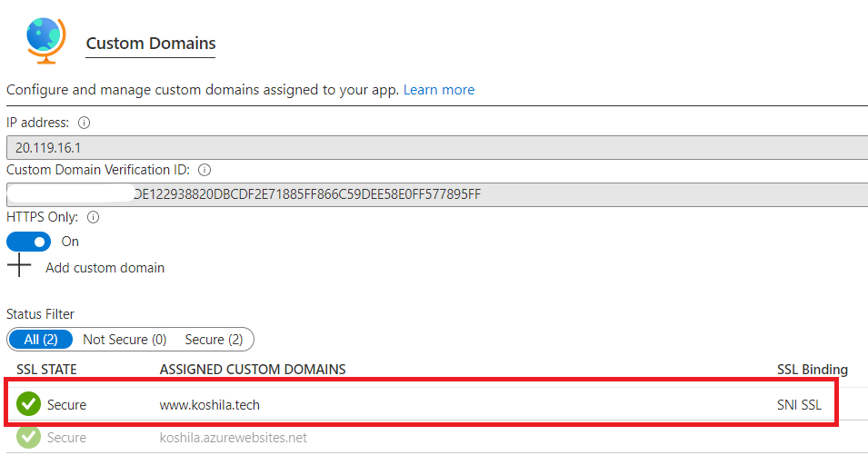Viewport: 868px width, 475px height.
Task: Click green check icon for www.koshila.tech
Action: tap(29, 403)
